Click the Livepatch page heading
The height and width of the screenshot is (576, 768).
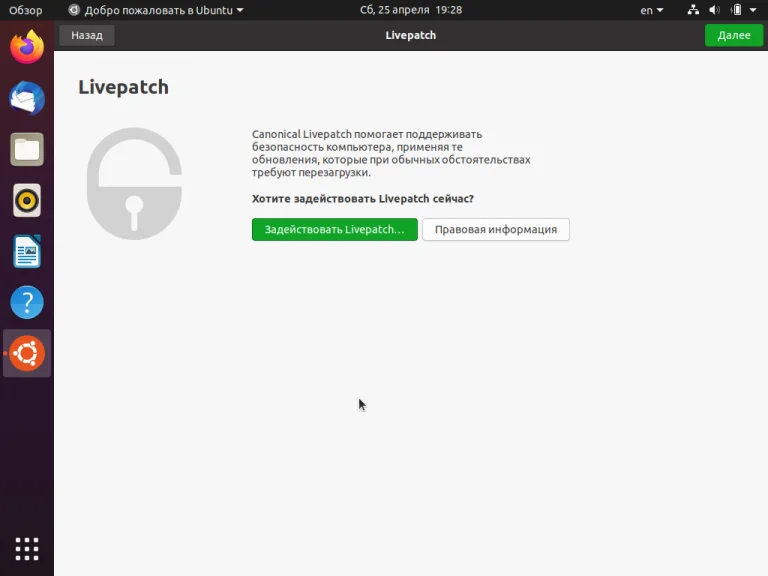click(x=123, y=87)
